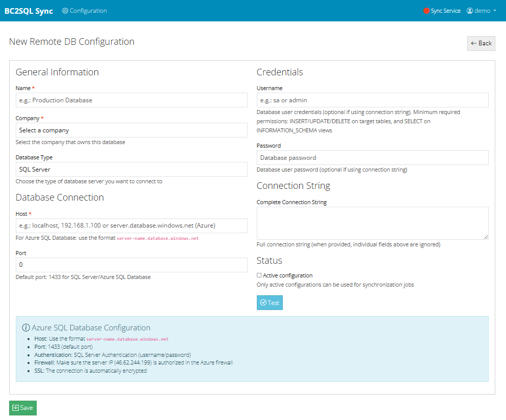Click the Back button
The width and height of the screenshot is (506, 420).
click(x=481, y=43)
